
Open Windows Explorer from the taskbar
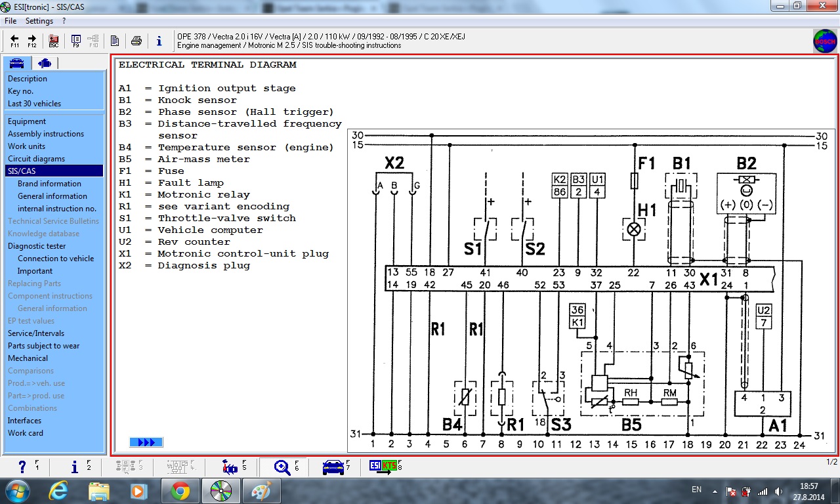click(x=99, y=491)
